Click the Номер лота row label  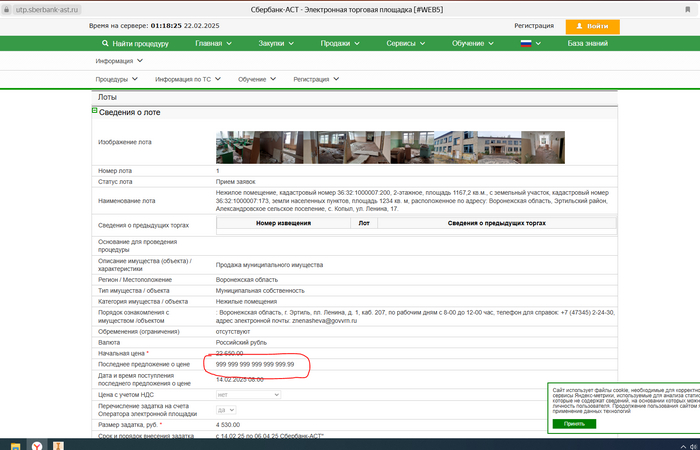(x=115, y=171)
